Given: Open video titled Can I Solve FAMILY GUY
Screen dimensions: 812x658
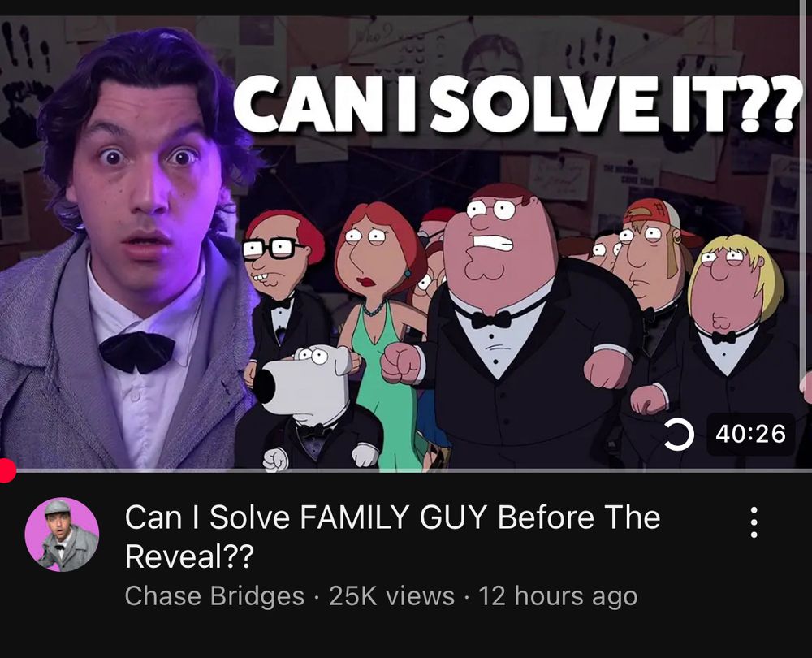Looking at the screenshot, I should 392,537.
